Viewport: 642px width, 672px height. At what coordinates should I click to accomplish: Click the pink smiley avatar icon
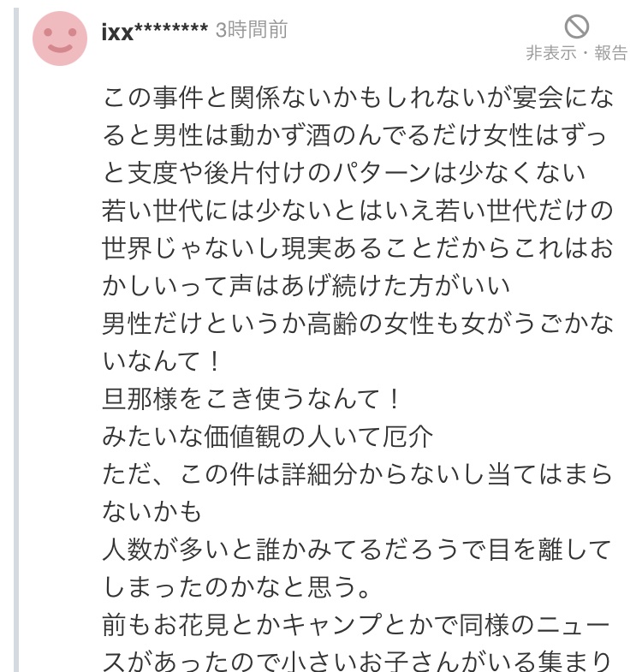click(x=60, y=39)
